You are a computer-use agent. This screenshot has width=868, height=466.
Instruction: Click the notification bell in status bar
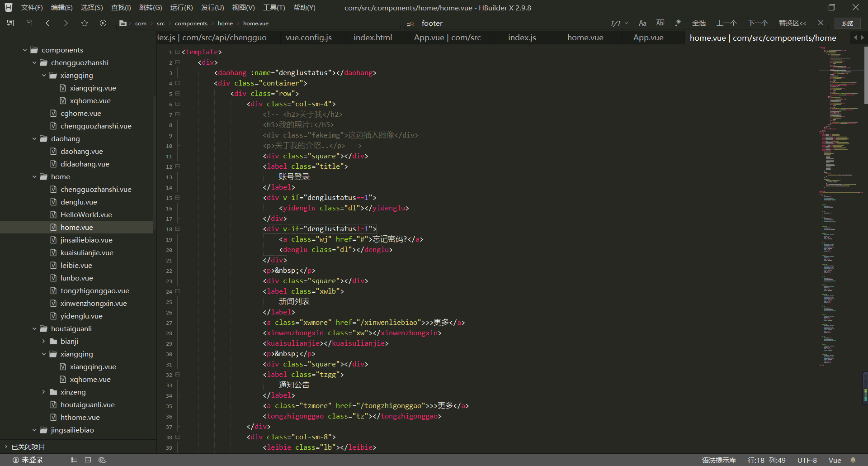pos(853,460)
